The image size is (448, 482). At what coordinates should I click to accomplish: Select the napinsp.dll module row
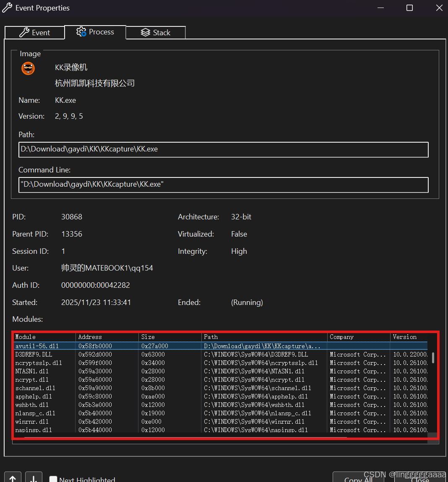coord(221,430)
